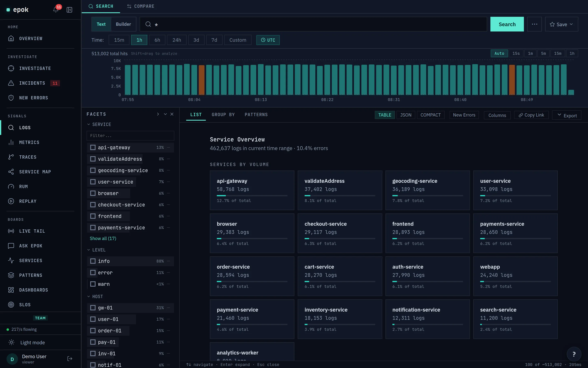Open the Columns button
588x368 pixels.
(x=497, y=115)
